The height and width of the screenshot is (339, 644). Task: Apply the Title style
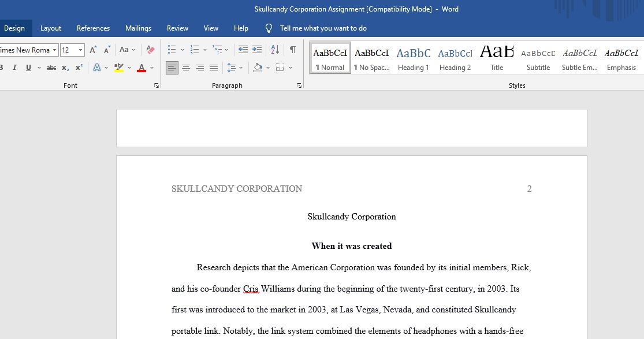(497, 58)
